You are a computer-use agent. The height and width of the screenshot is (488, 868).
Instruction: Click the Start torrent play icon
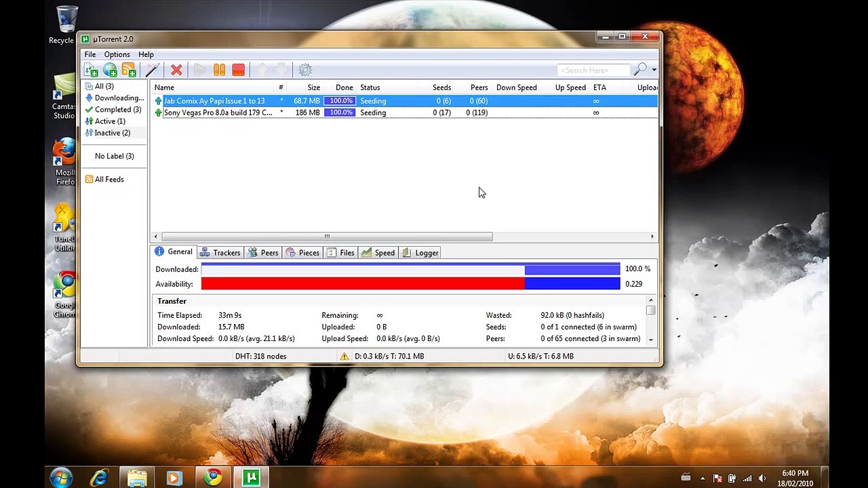pos(200,70)
